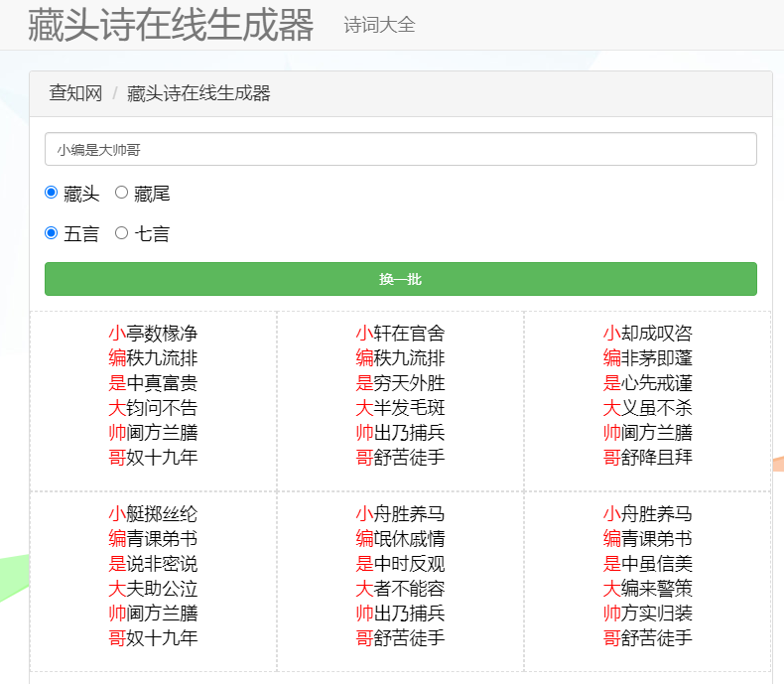Choose the 藏尾 radio option
Viewport: 784px width, 684px height.
122,193
